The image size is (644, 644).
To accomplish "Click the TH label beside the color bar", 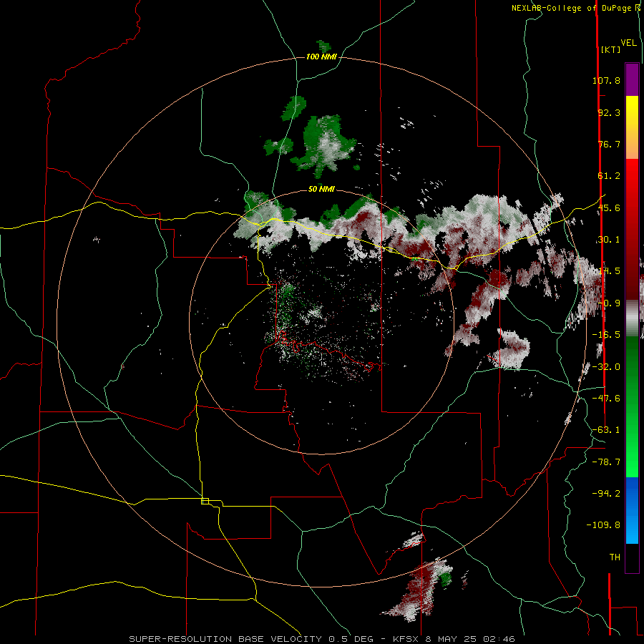I will 615,557.
